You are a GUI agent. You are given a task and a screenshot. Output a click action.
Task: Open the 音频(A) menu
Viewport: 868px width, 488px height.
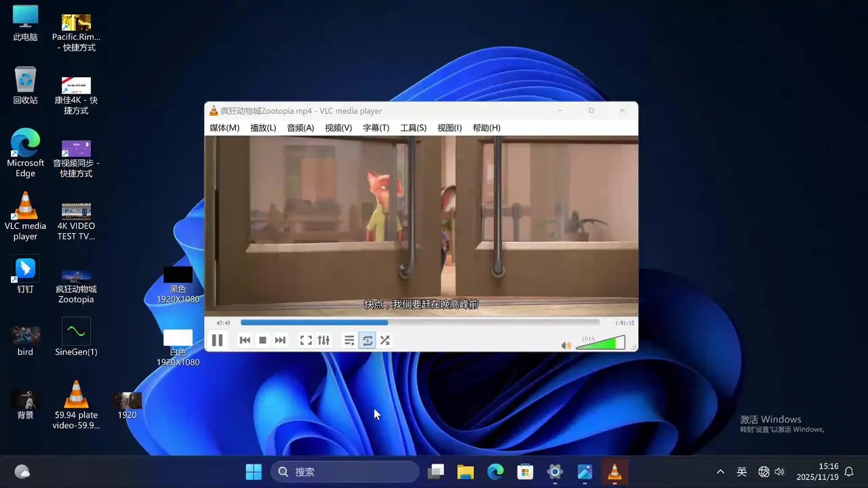tap(300, 127)
